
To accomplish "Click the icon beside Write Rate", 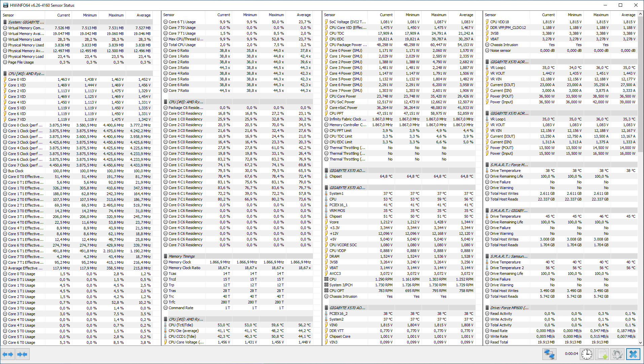I will point(487,336).
